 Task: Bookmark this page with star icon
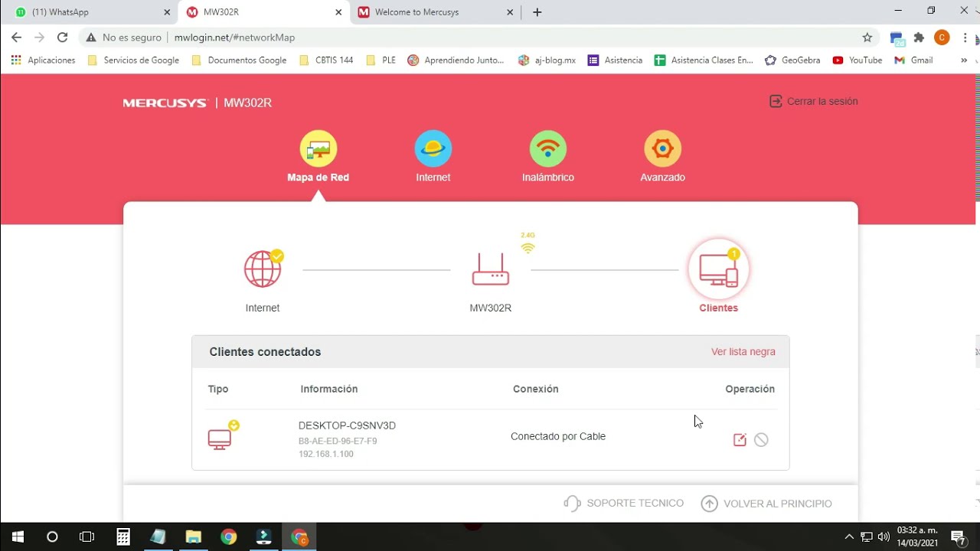click(867, 37)
